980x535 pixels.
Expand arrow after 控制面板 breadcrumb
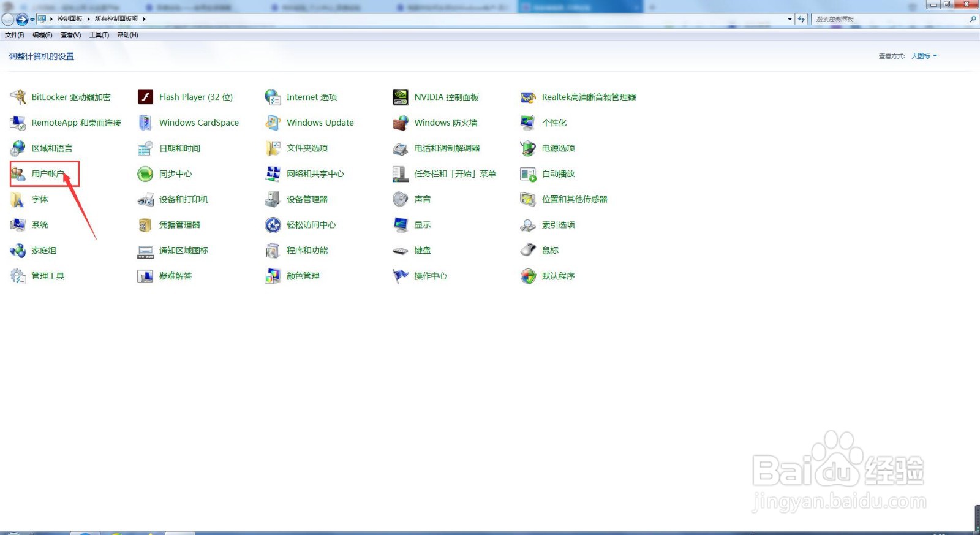[88, 19]
